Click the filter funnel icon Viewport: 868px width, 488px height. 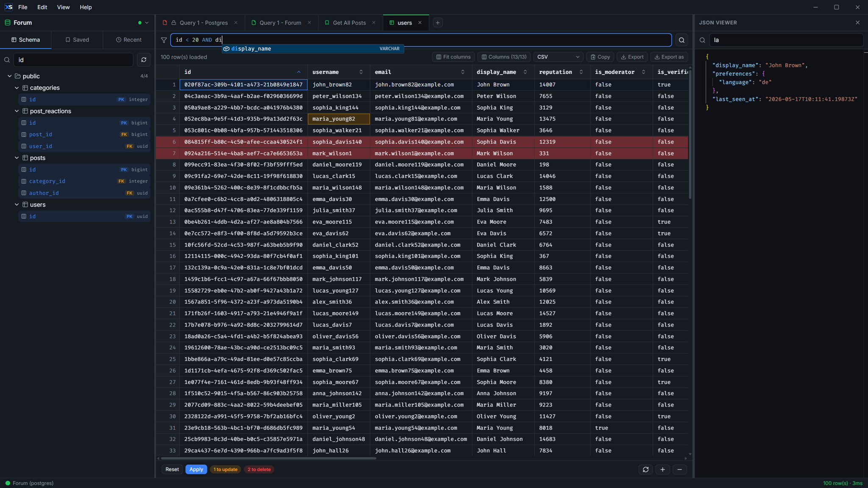pyautogui.click(x=164, y=40)
